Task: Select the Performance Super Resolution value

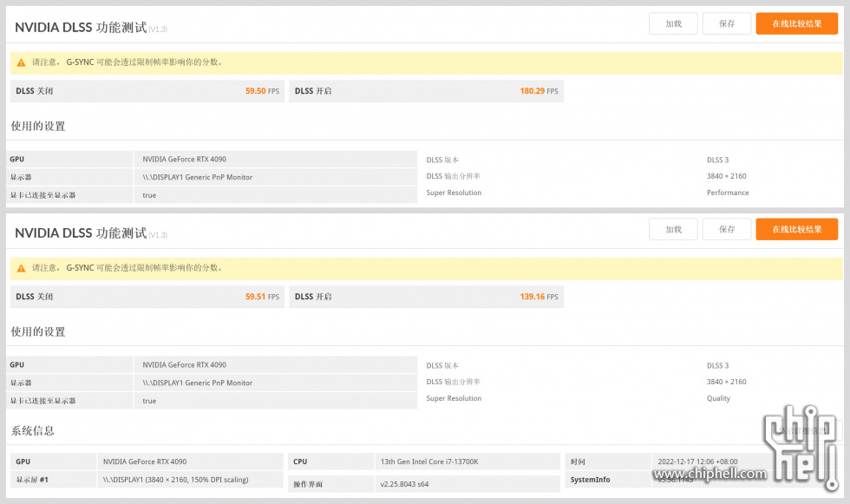Action: click(x=728, y=193)
